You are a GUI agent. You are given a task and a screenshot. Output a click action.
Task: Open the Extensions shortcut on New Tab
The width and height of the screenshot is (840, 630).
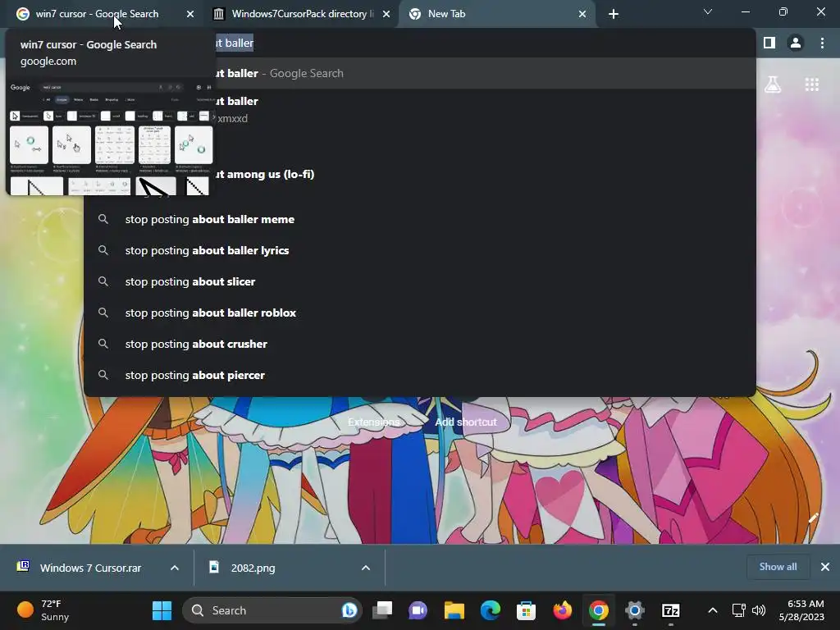[373, 422]
